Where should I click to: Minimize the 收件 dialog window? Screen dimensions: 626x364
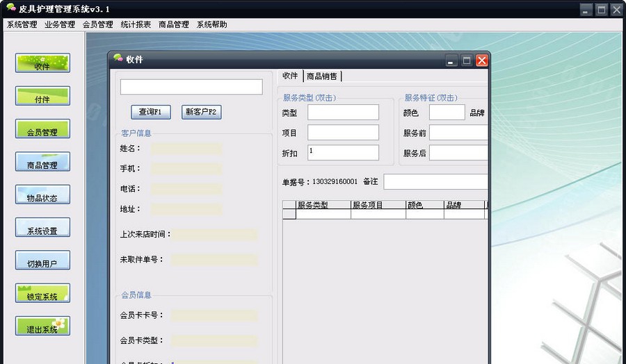coord(451,60)
